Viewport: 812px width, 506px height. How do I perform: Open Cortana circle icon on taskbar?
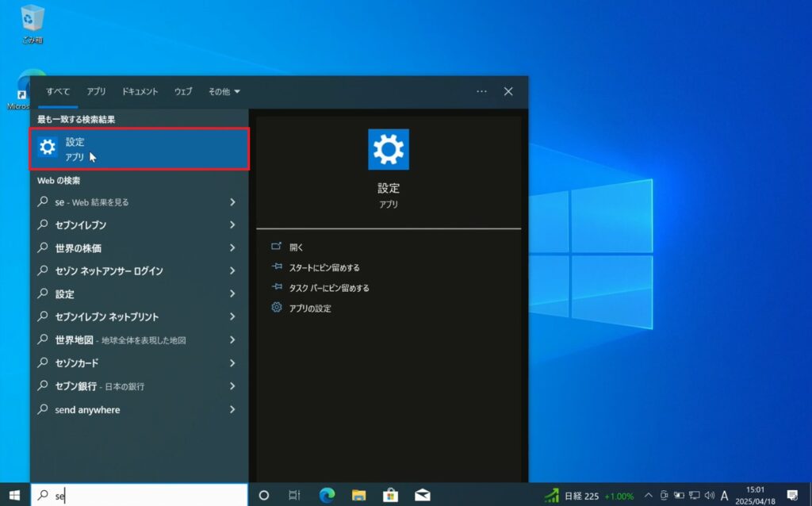pos(264,495)
